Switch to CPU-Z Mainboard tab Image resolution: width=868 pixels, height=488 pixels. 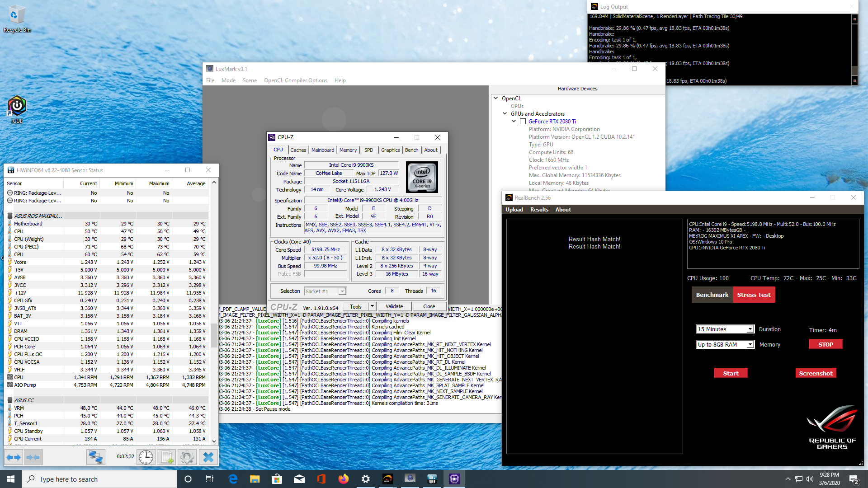pyautogui.click(x=323, y=150)
